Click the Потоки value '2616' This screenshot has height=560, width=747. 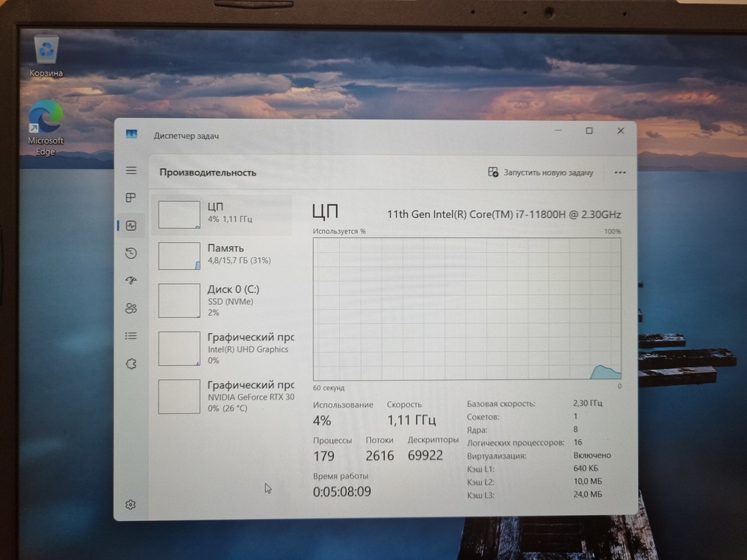379,455
